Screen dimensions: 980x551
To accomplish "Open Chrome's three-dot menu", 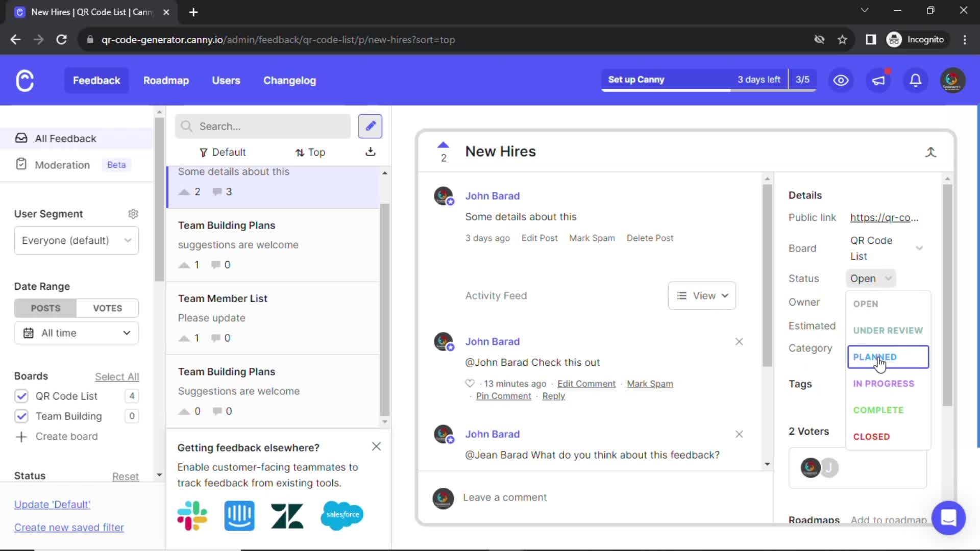I will (x=965, y=40).
